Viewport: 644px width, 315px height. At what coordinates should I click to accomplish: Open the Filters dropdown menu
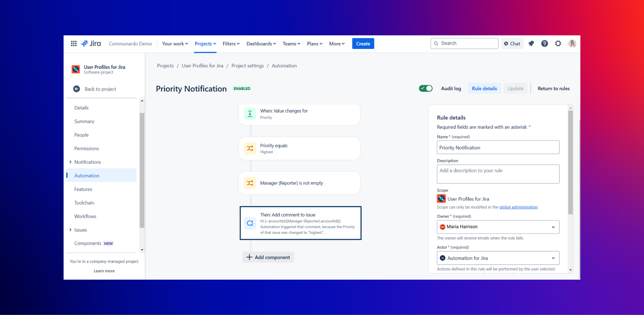pos(231,44)
